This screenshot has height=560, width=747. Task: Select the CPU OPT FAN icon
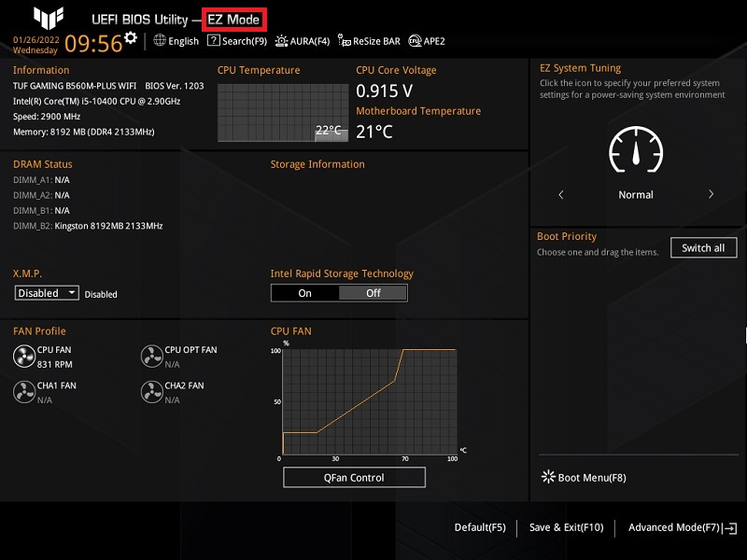[x=151, y=356]
